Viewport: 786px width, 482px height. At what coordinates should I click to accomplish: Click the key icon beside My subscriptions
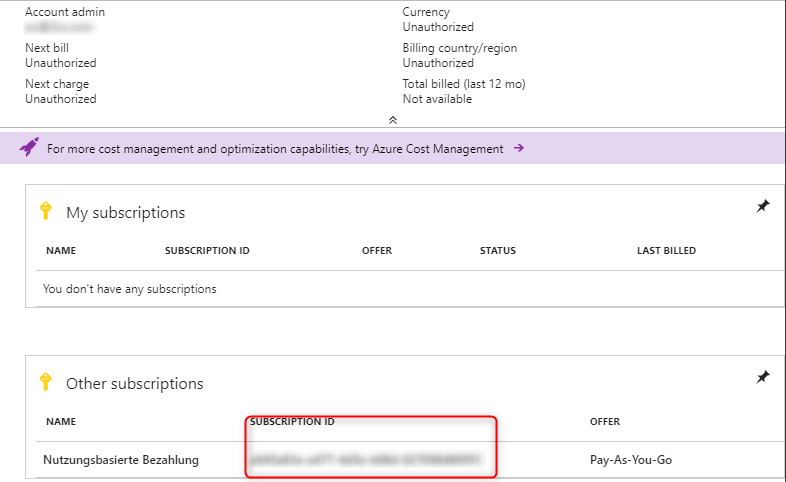46,211
